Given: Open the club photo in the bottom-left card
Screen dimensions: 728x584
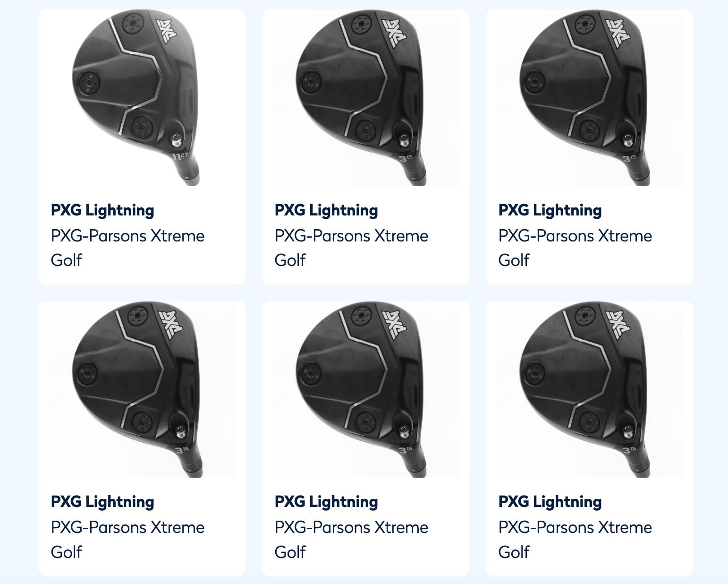Looking at the screenshot, I should coord(142,389).
